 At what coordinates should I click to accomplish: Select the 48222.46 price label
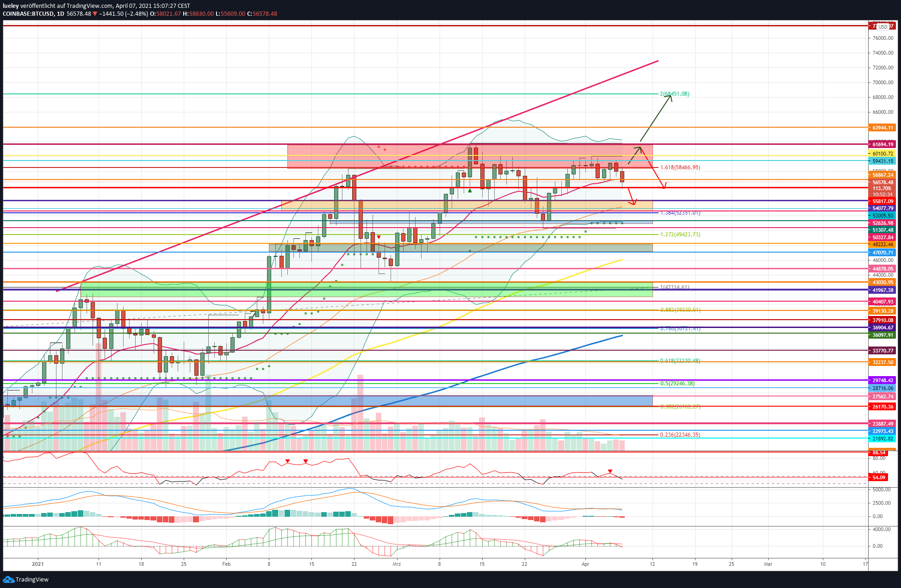coord(882,244)
